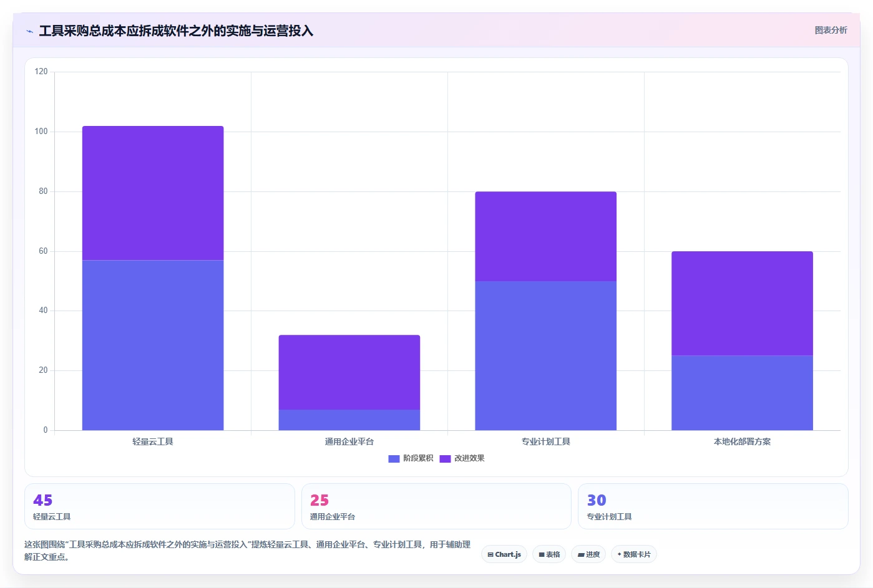
Task: Click the 本地化部署方案 x-axis label
Action: 743,441
